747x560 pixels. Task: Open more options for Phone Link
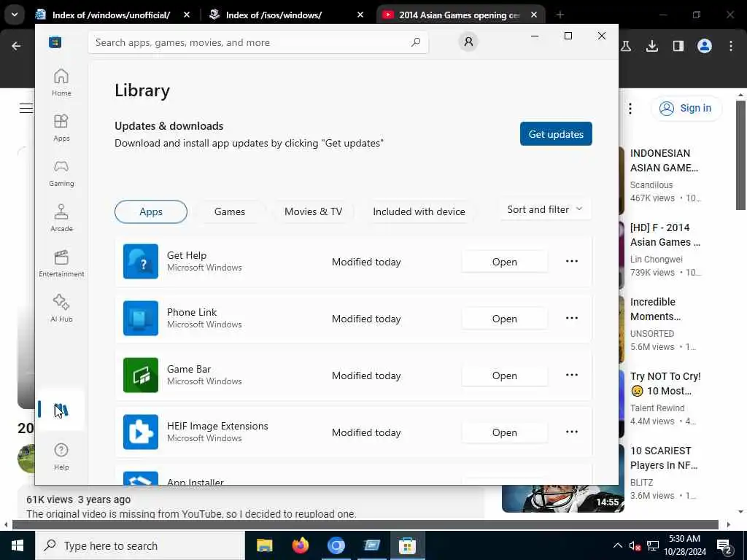pyautogui.click(x=572, y=318)
